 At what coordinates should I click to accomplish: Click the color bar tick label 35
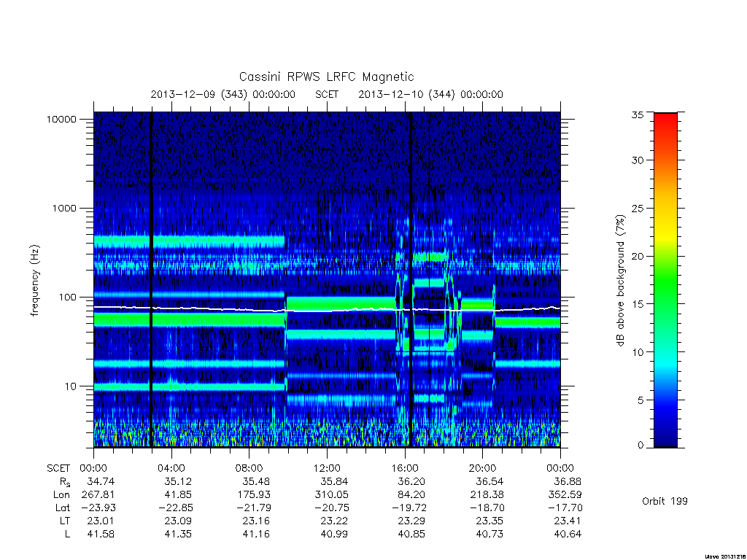(x=637, y=114)
